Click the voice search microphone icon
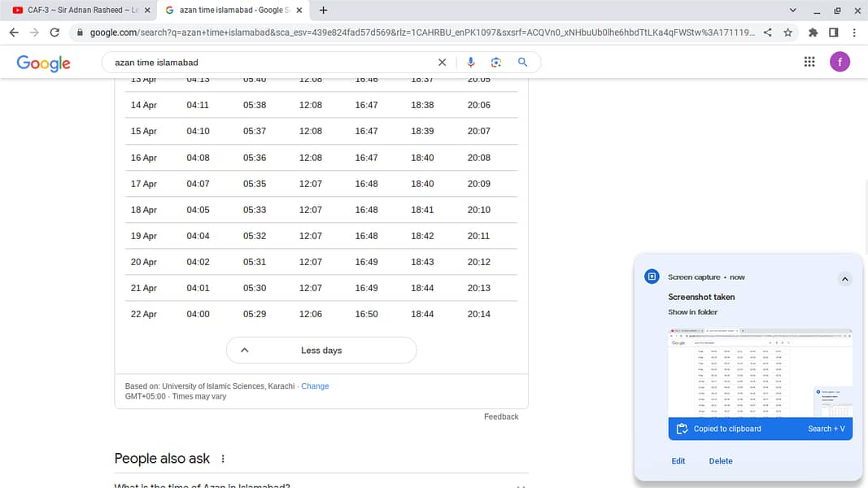The image size is (868, 488). tap(470, 63)
